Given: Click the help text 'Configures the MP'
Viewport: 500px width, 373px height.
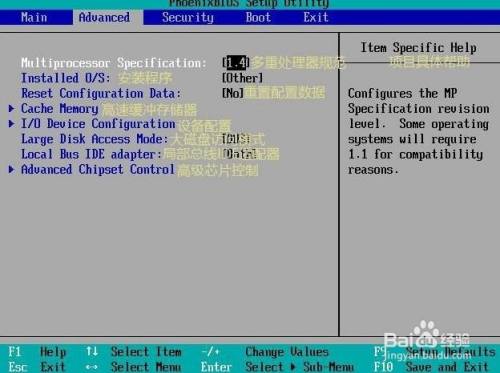Looking at the screenshot, I should point(402,93).
